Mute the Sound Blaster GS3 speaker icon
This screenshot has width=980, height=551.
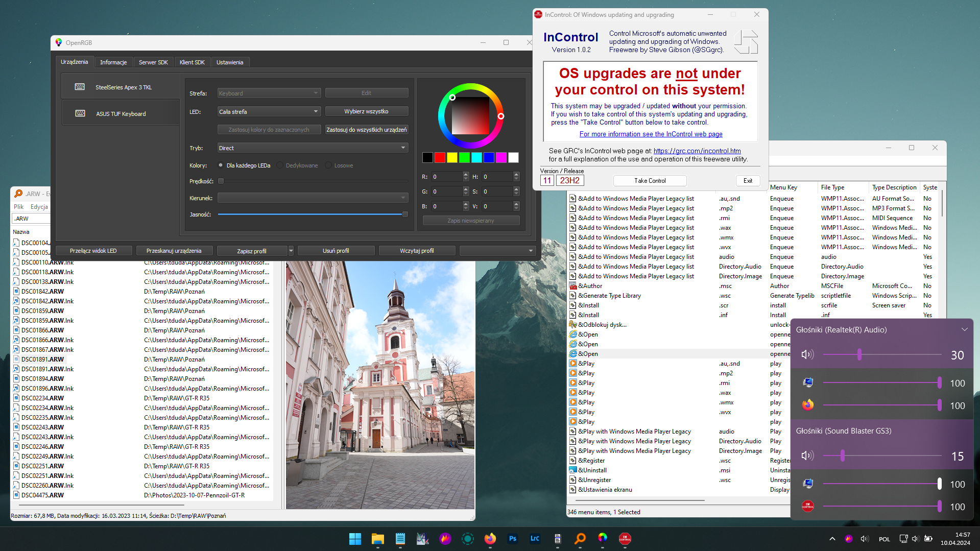pyautogui.click(x=807, y=455)
